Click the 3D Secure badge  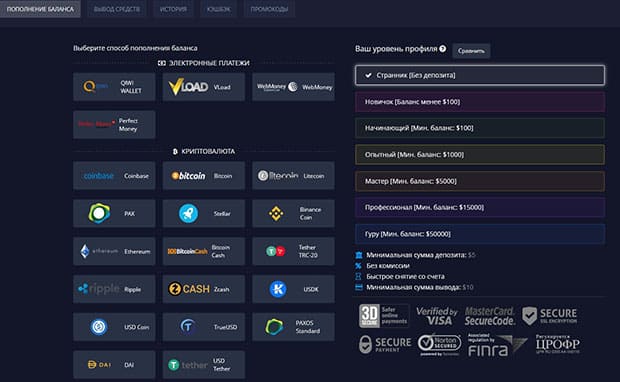point(384,316)
